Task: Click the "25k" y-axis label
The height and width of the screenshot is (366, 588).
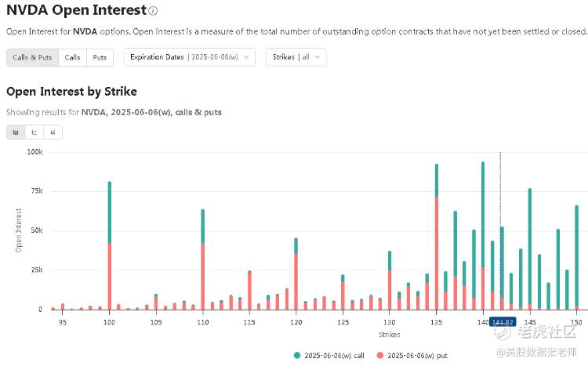Action: pos(36,270)
